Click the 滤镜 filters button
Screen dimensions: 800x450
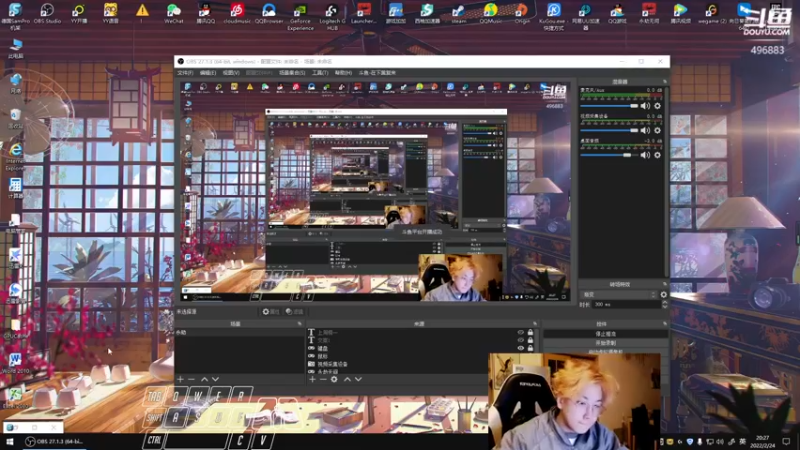[x=294, y=311]
